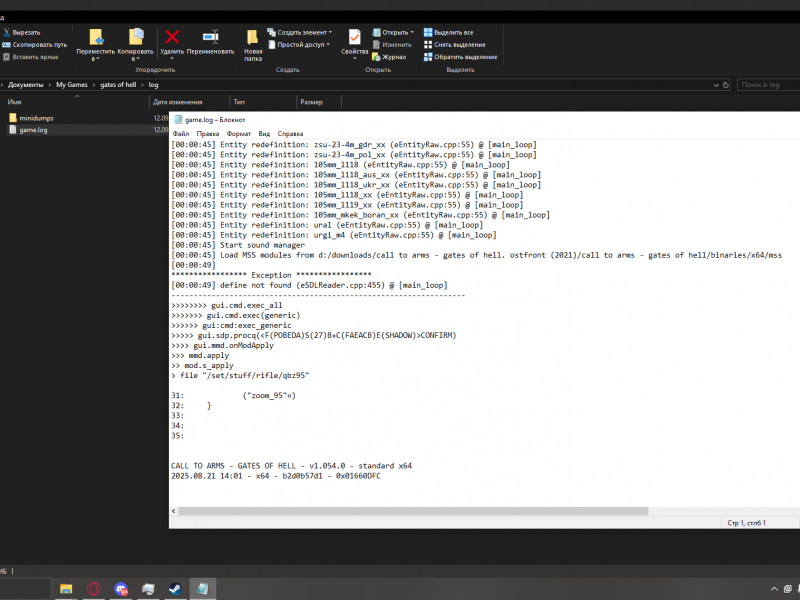This screenshot has width=800, height=600.
Task: Go to My Games in the breadcrumb
Action: point(72,85)
